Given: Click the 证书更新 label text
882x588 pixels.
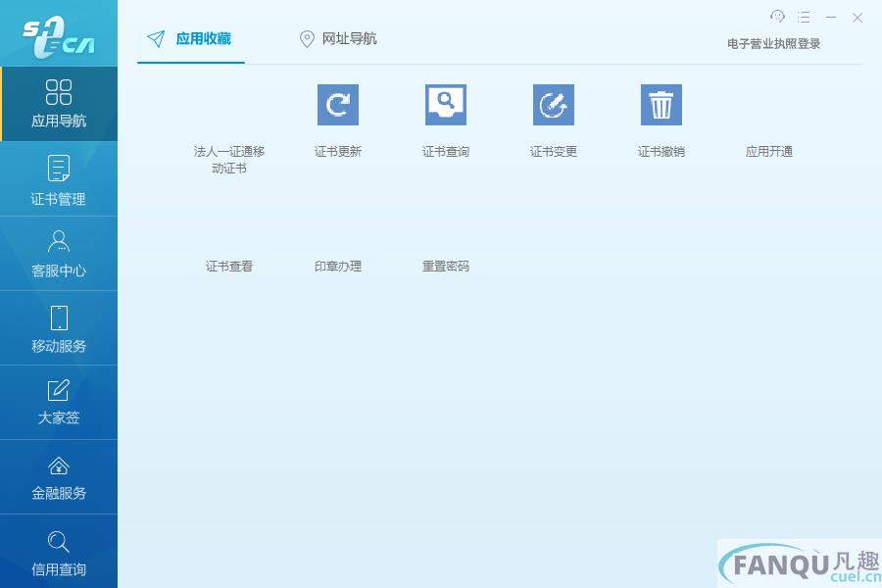Looking at the screenshot, I should pos(337,151).
